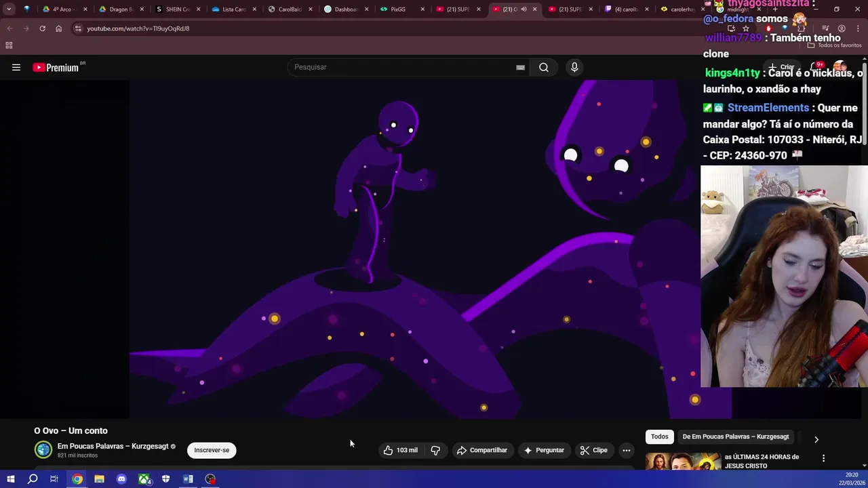Open as ÚLTIMAS 24 HORAS video title

[762, 462]
